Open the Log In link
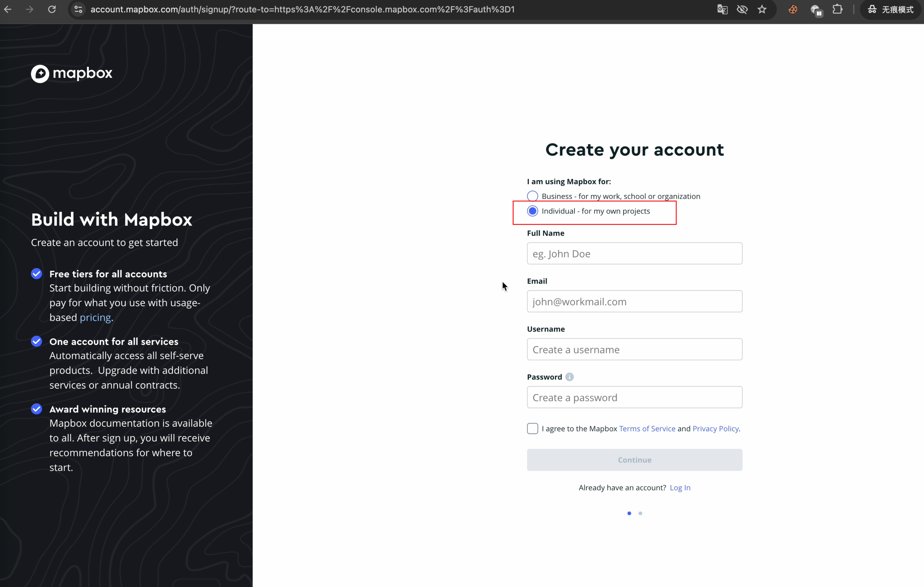924x587 pixels. coord(679,488)
